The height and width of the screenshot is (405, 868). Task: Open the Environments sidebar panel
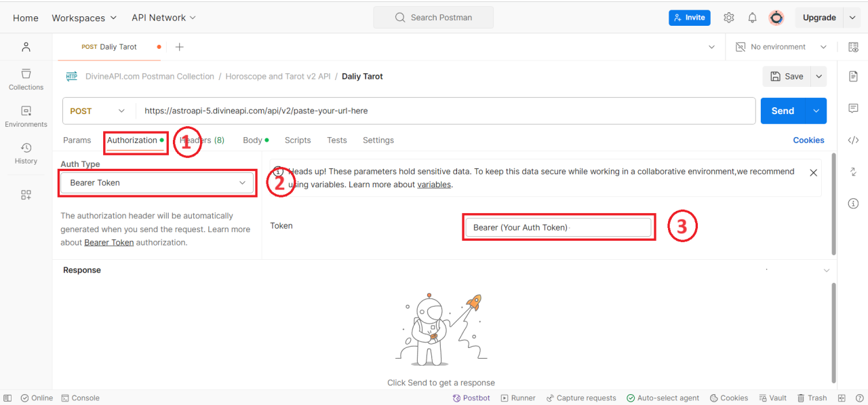pyautogui.click(x=26, y=117)
